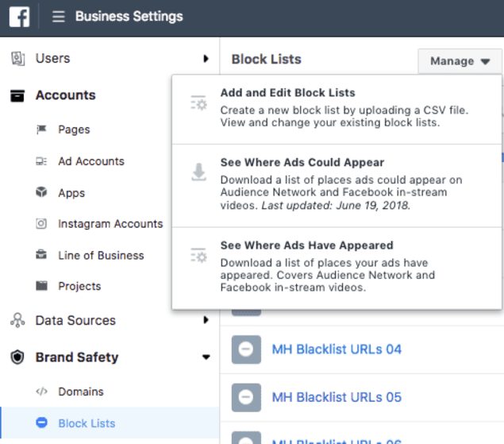This screenshot has height=444, width=504.
Task: Click the MH Blacklist URLs 04 block icon
Action: (246, 349)
